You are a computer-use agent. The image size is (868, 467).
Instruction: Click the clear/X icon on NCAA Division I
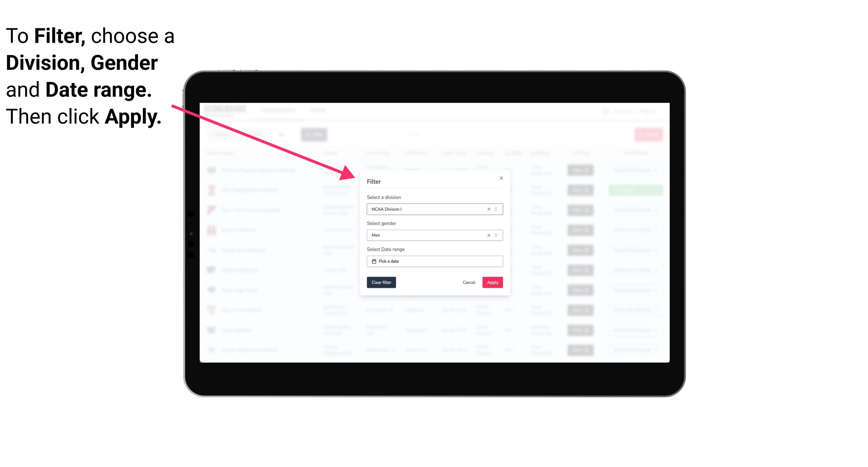(488, 209)
